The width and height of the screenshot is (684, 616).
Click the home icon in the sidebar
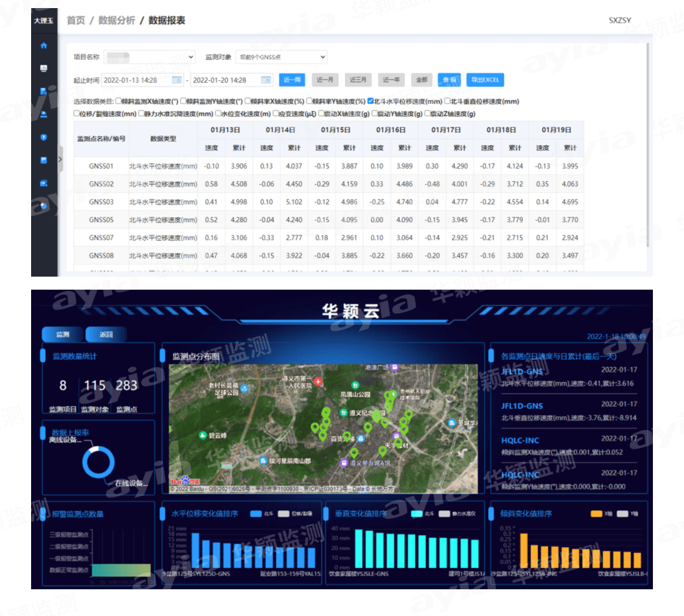(x=44, y=45)
